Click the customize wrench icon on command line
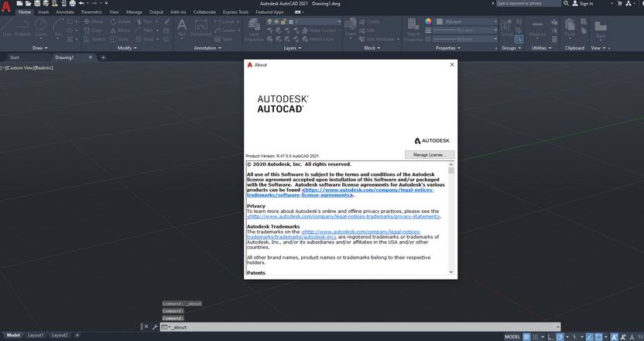This screenshot has width=644, height=341. 155,327
